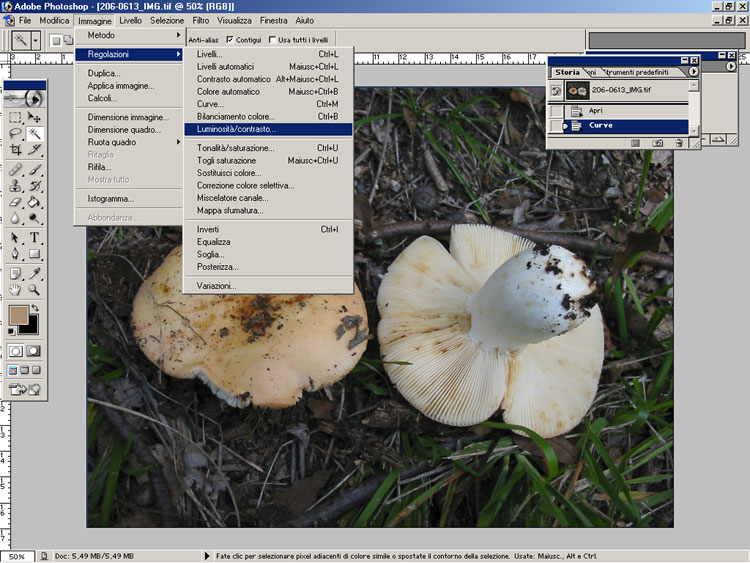750x563 pixels.
Task: Create new snapshot with camera icon
Action: (x=658, y=143)
